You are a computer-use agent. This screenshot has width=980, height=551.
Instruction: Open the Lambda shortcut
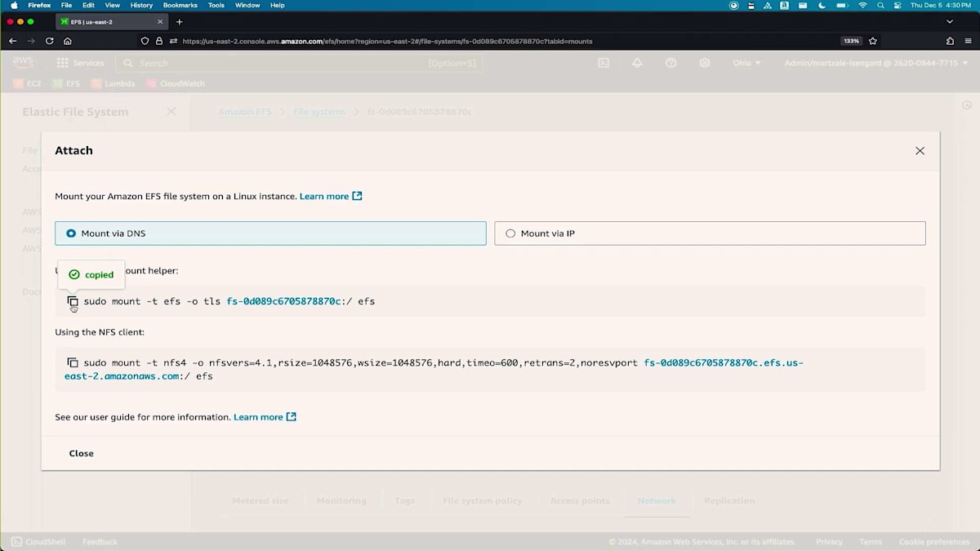pyautogui.click(x=113, y=84)
